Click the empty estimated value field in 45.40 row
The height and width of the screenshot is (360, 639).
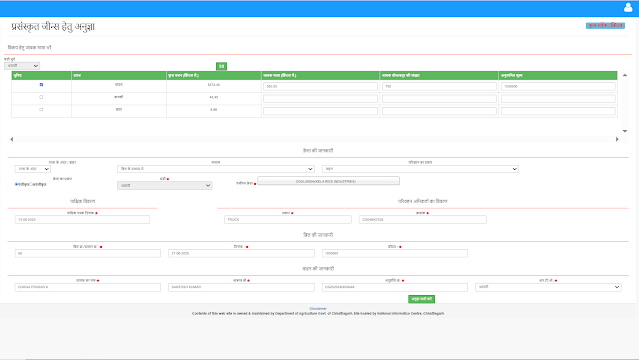[x=558, y=99]
